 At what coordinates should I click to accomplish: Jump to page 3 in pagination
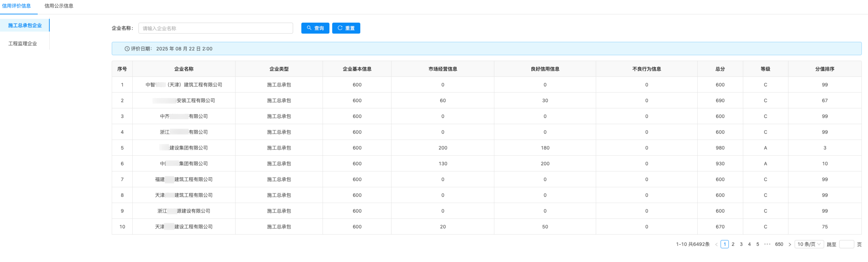point(741,244)
